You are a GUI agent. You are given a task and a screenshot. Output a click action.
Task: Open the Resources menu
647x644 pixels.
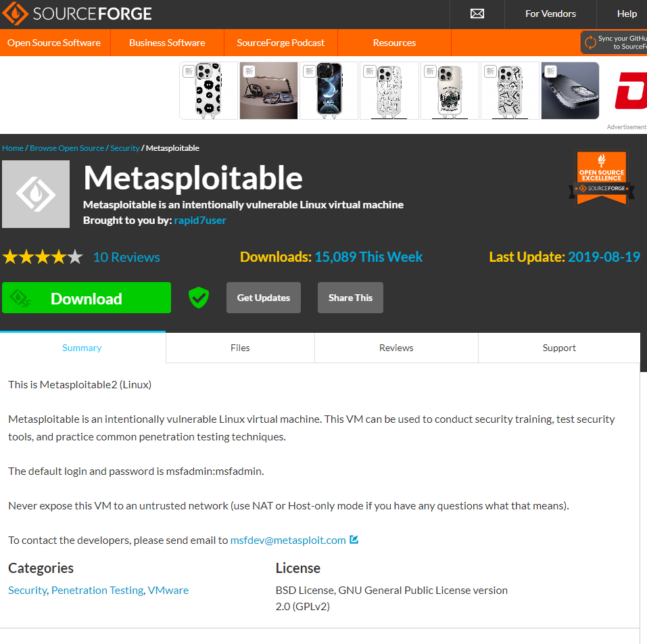tap(394, 43)
